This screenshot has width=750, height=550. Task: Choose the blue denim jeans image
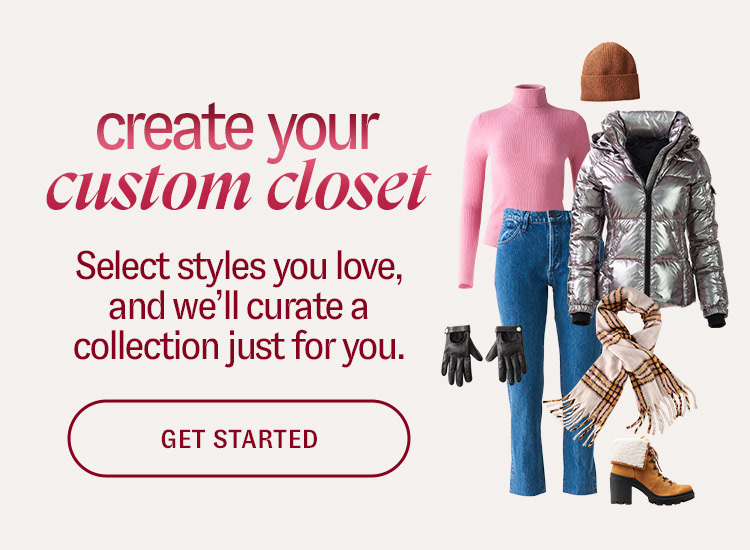tap(545, 352)
